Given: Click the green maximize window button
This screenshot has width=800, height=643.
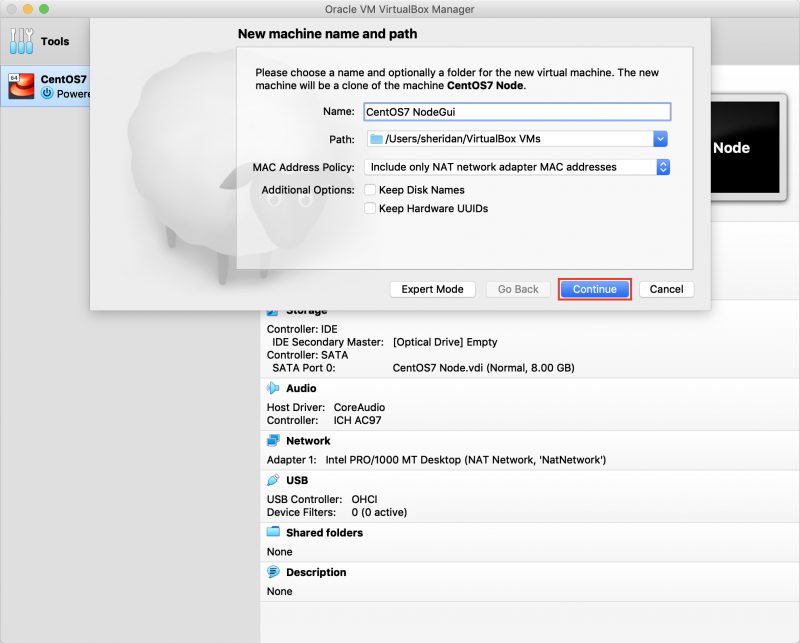Looking at the screenshot, I should [44, 9].
